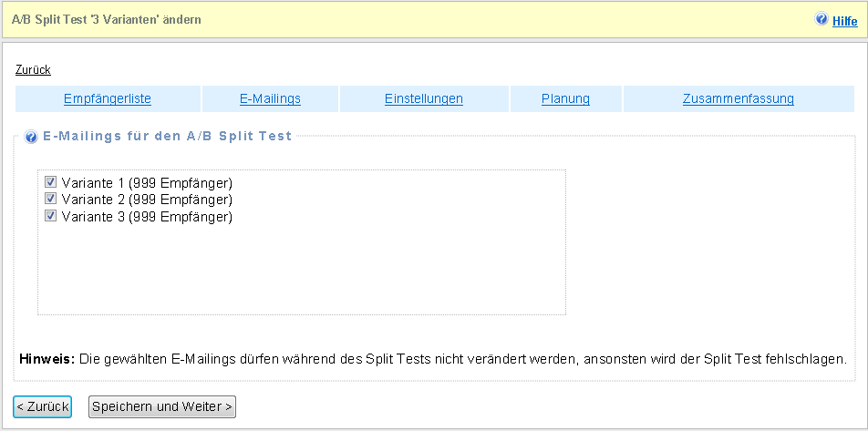This screenshot has width=868, height=431.
Task: Click the 'Variante 1 (999 Empfänger)' label text
Action: click(x=147, y=182)
